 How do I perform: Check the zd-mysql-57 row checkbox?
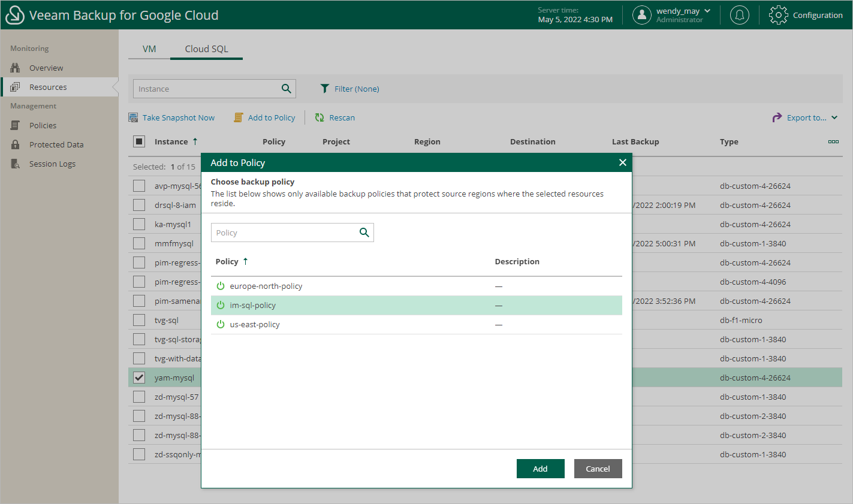pos(139,397)
